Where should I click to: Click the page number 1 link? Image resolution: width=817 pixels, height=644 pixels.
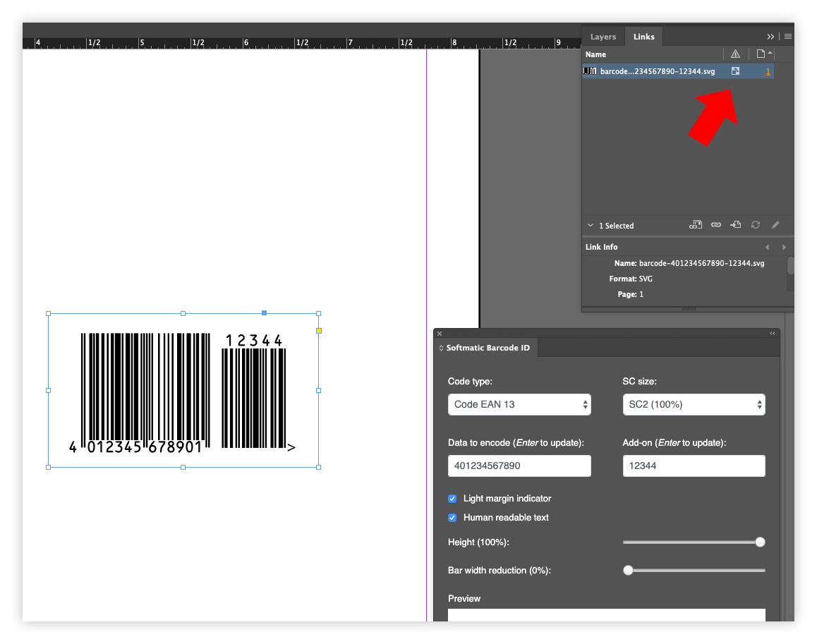tap(768, 71)
